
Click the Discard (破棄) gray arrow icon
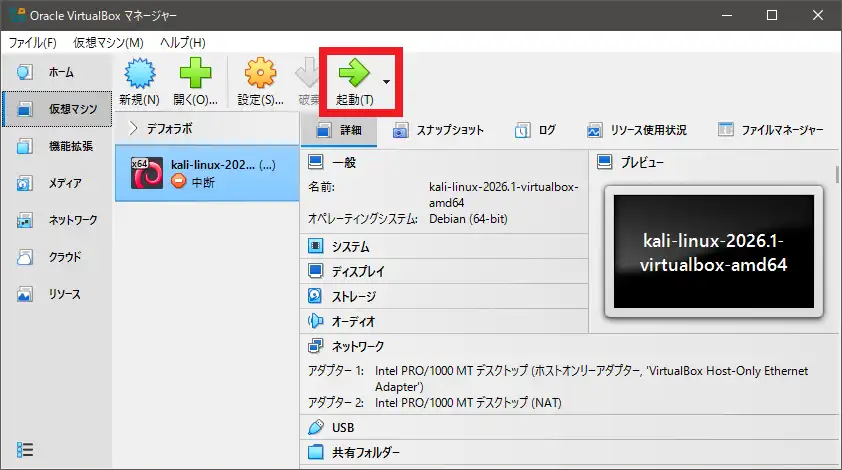[x=308, y=74]
